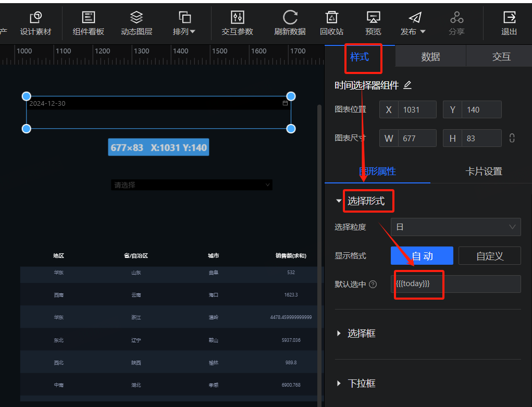Viewport: 532px width, 407px height.
Task: Toggle the aspect ratio lock icon
Action: point(512,138)
